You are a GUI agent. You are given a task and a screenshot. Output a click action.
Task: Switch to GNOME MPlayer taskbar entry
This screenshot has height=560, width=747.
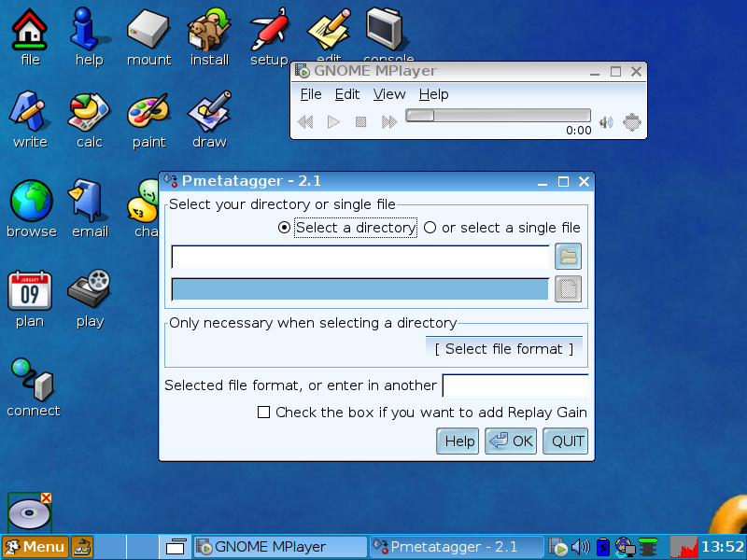click(279, 547)
